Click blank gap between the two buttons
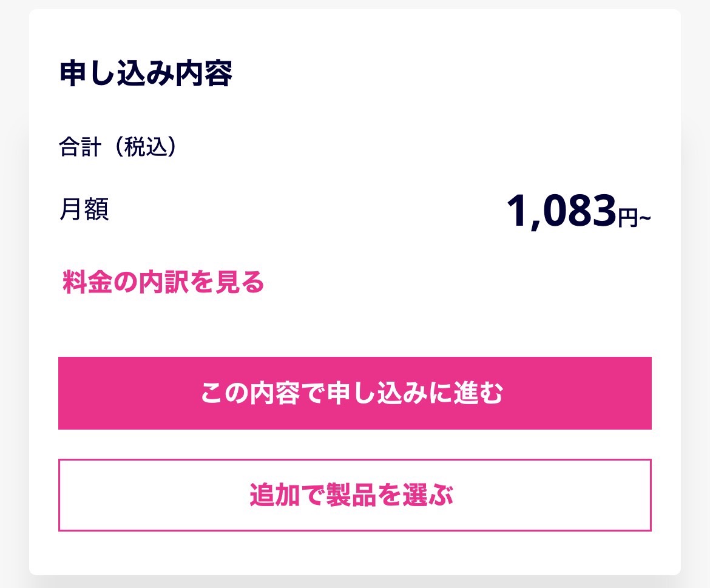 coord(354,444)
